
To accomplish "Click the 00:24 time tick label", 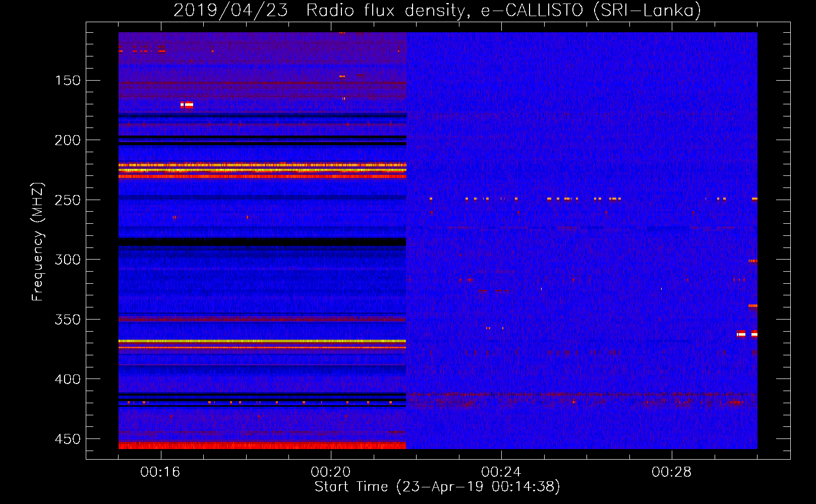I will tap(501, 472).
